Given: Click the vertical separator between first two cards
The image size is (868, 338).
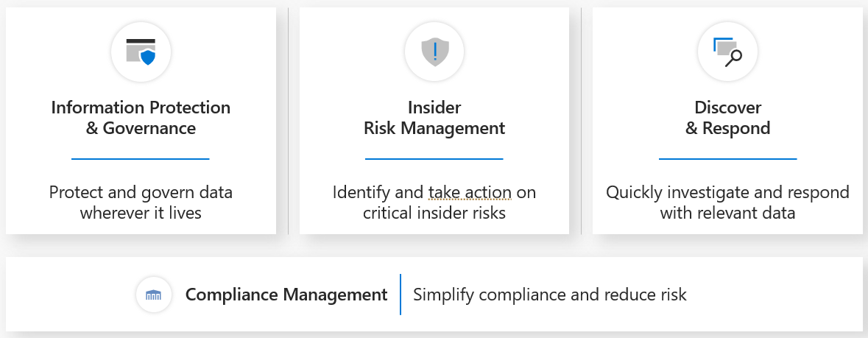Looking at the screenshot, I should tap(288, 122).
